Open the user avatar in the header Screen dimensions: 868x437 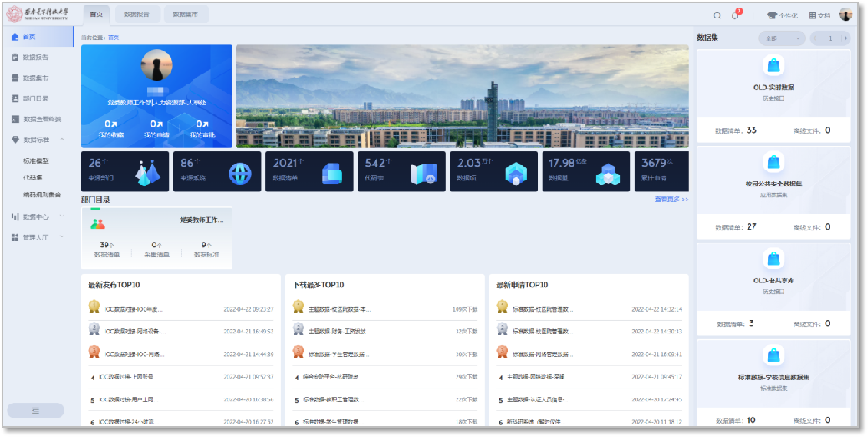tap(845, 15)
